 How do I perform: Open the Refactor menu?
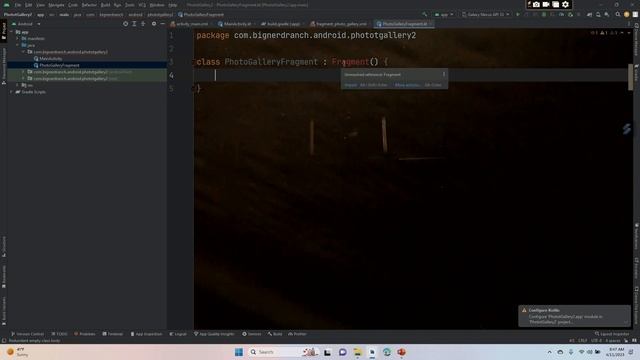[x=89, y=5]
